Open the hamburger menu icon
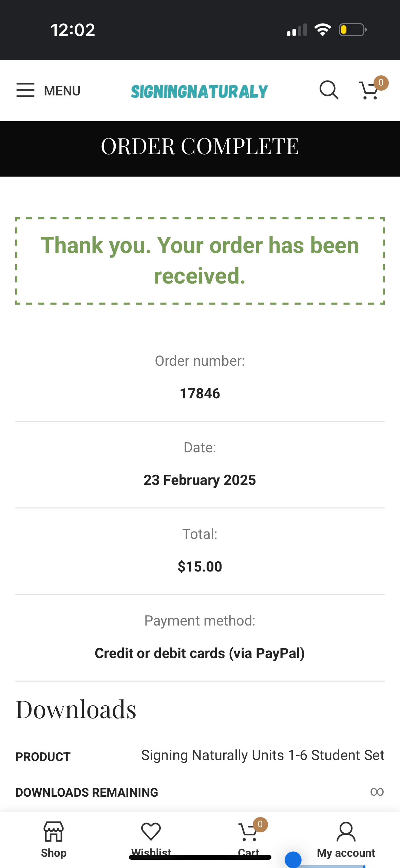 point(25,90)
